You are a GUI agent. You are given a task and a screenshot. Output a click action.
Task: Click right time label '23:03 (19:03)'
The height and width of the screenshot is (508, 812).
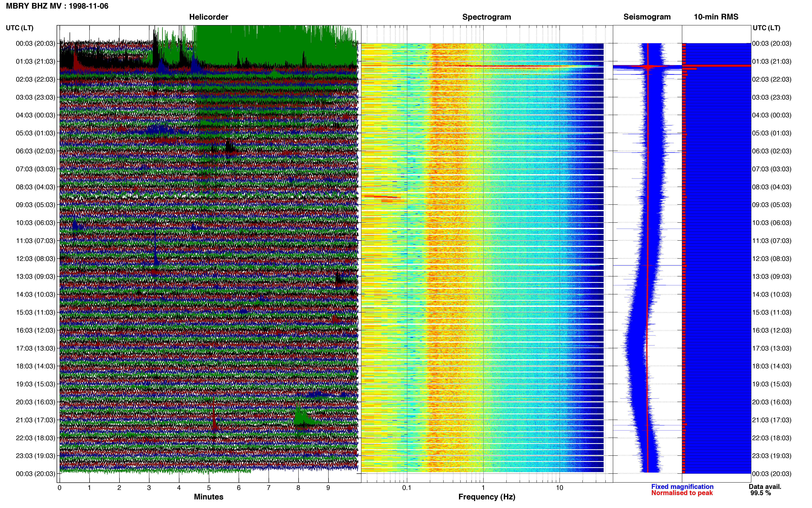[x=772, y=456]
